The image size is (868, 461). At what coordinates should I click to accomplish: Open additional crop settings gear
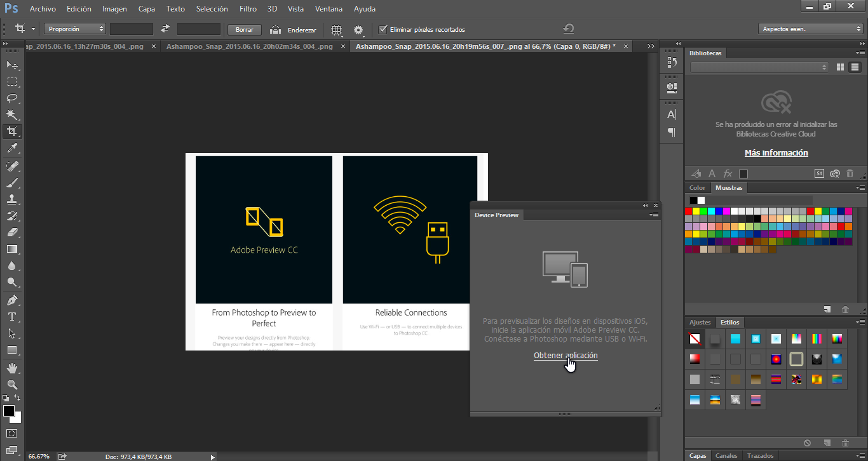(359, 30)
